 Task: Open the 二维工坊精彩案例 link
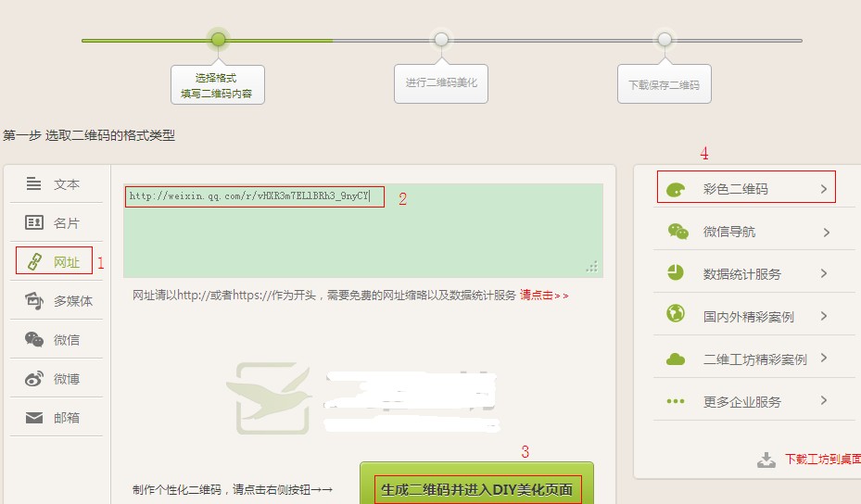(755, 359)
